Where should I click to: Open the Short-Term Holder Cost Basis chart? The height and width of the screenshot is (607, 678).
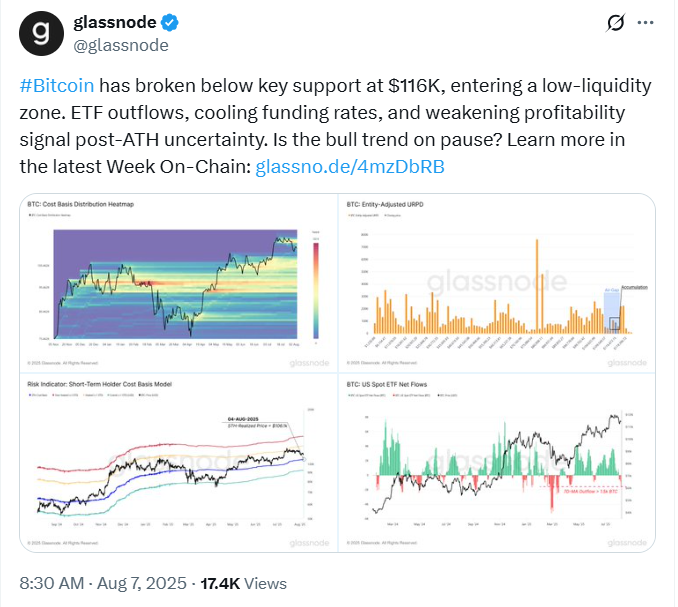point(179,463)
